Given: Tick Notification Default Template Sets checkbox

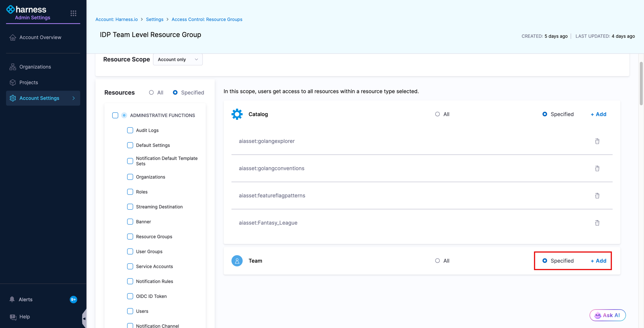Looking at the screenshot, I should point(130,161).
